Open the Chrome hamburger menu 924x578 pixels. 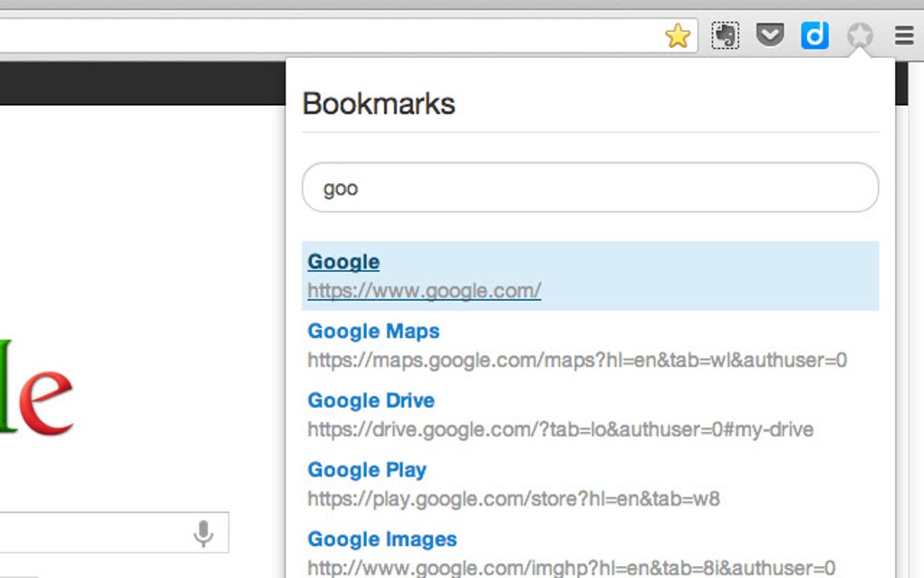903,35
